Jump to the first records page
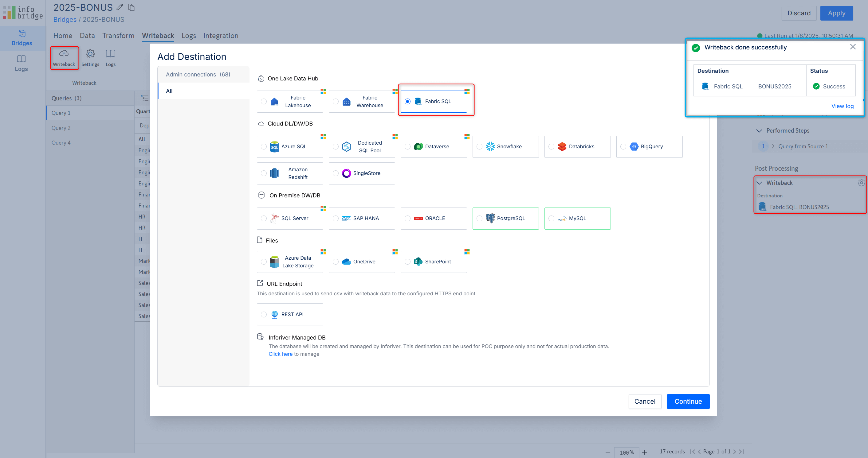 693,452
